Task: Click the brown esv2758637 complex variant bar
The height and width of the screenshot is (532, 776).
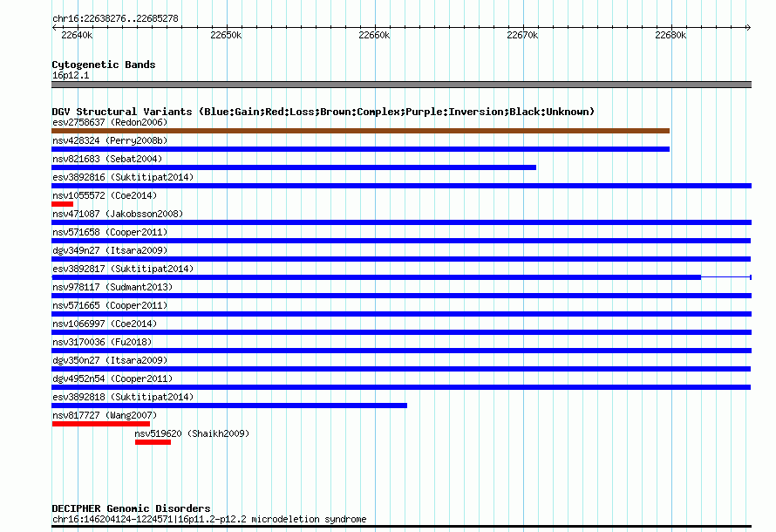Action: 360,131
